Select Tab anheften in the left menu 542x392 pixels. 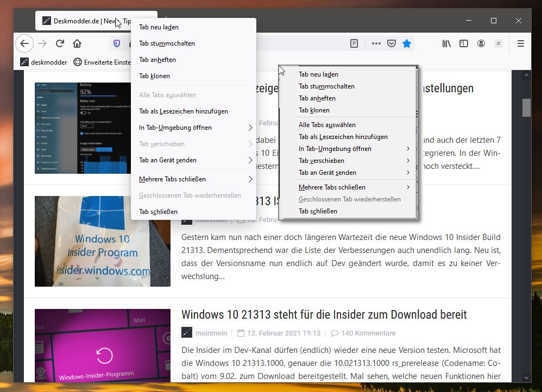[193, 60]
